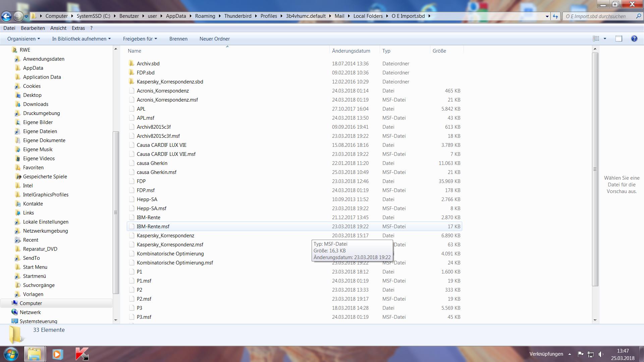Sort by Änderungsdatum column header
The height and width of the screenshot is (362, 644).
(355, 51)
